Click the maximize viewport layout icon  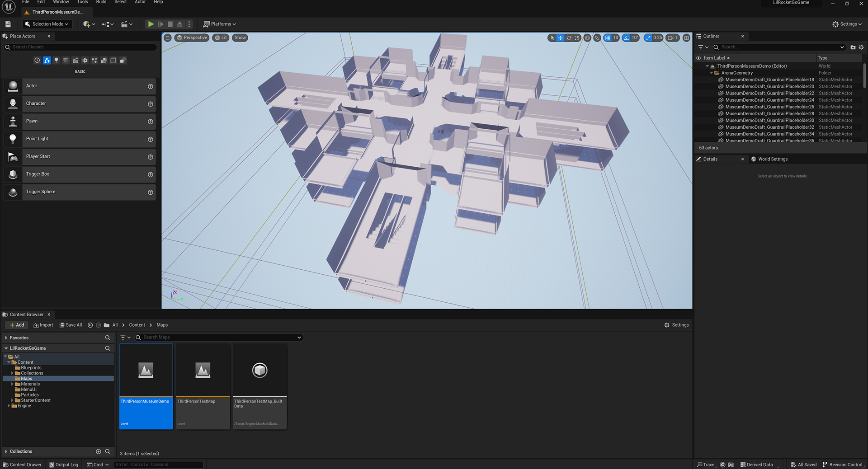pos(686,38)
